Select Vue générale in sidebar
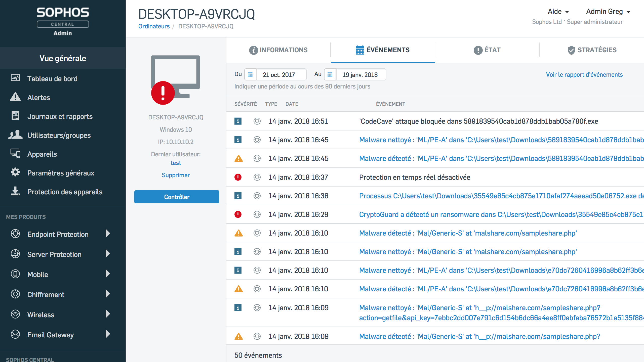This screenshot has height=362, width=644. [63, 58]
